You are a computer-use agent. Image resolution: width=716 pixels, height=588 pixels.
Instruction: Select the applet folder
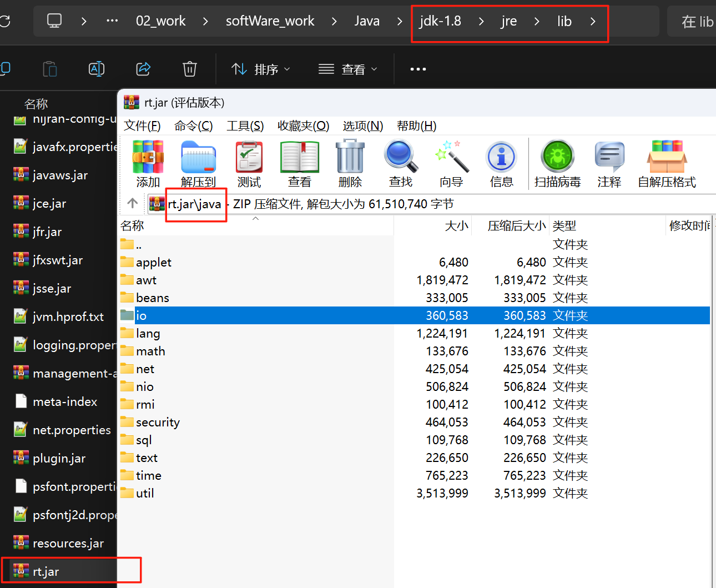point(153,262)
